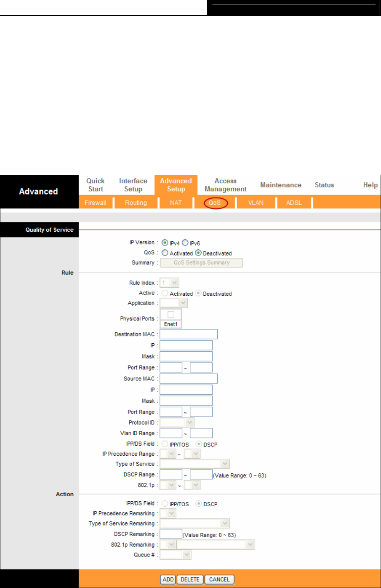Click the DSCP Remarking field
The width and height of the screenshot is (381, 588).
point(171,534)
